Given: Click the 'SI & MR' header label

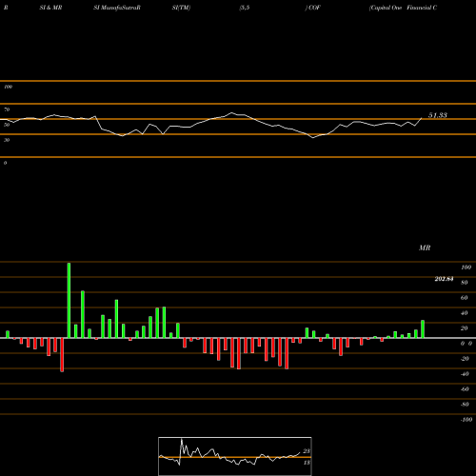Looking at the screenshot, I should pos(50,8).
